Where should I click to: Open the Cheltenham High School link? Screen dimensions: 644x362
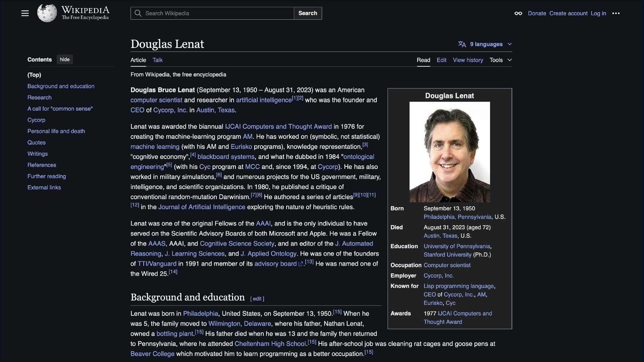click(x=270, y=344)
